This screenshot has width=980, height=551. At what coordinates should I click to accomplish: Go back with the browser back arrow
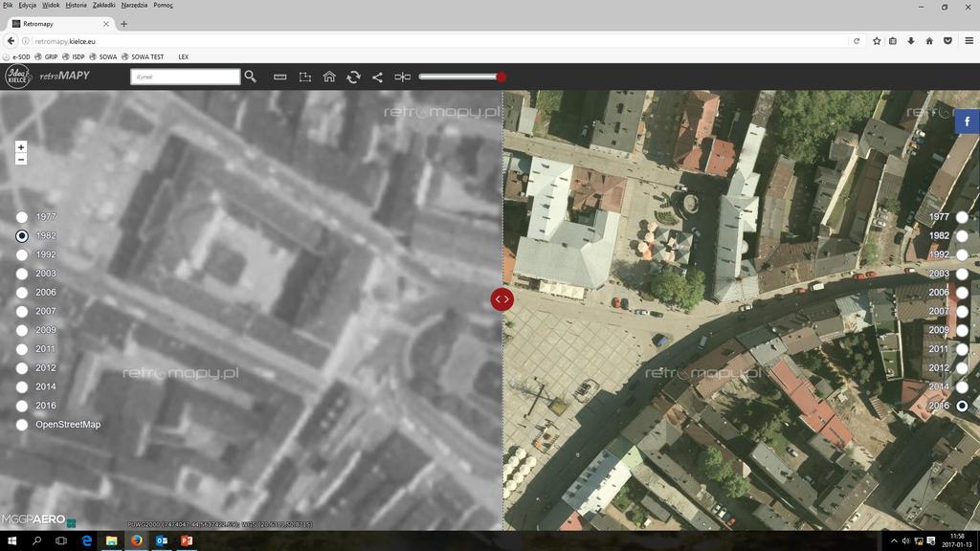tap(11, 40)
